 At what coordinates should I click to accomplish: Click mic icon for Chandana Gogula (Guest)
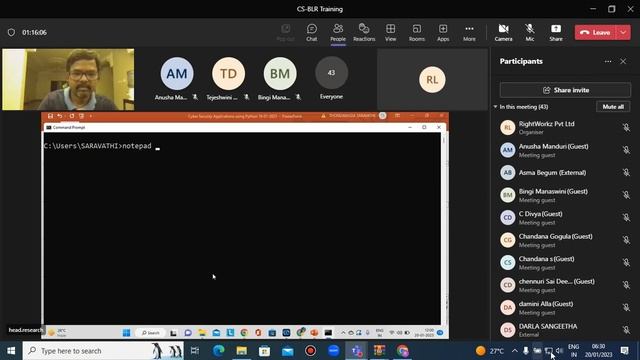tap(626, 240)
